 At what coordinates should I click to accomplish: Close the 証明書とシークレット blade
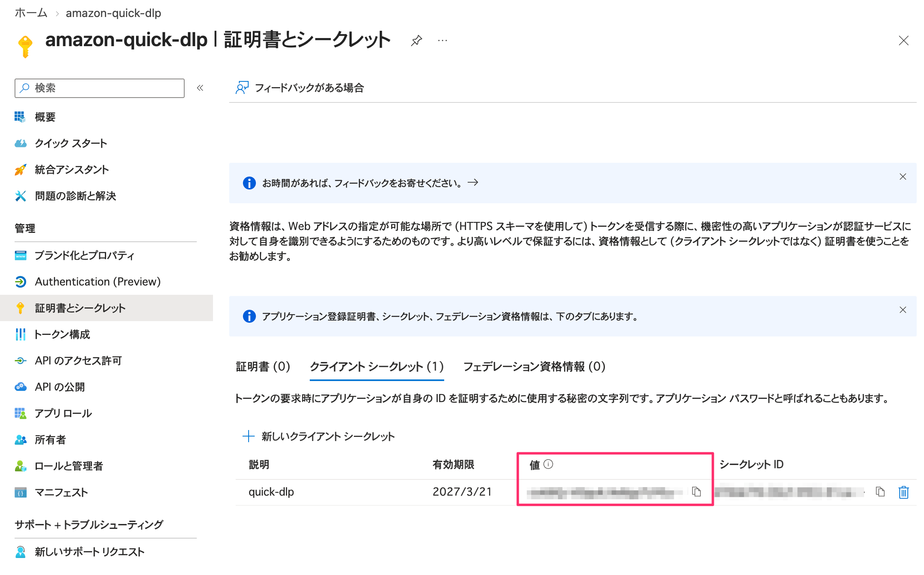[903, 40]
